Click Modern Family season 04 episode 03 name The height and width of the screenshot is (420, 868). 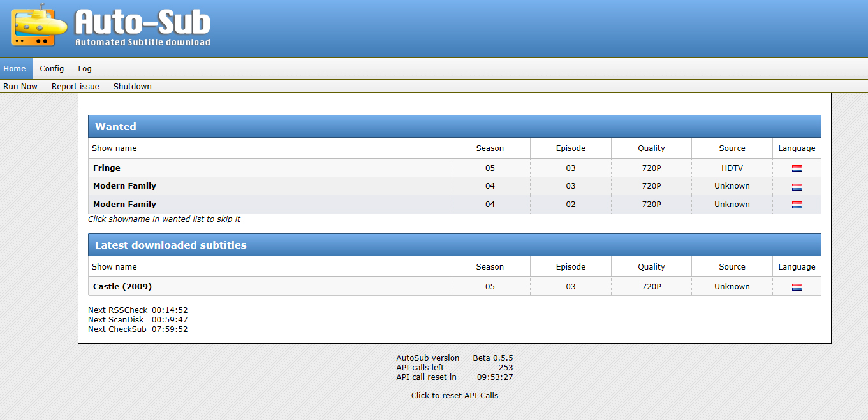pyautogui.click(x=124, y=186)
